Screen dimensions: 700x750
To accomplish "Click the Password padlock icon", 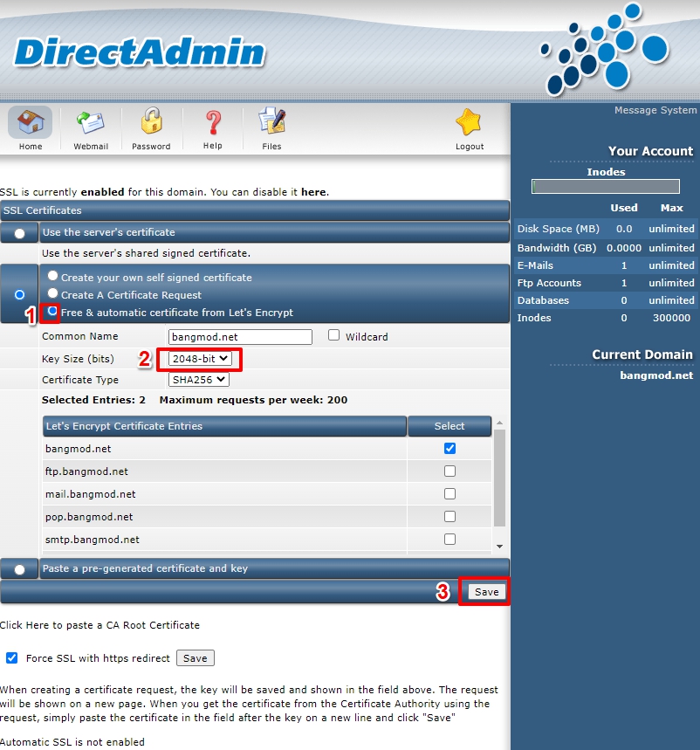I will (151, 121).
